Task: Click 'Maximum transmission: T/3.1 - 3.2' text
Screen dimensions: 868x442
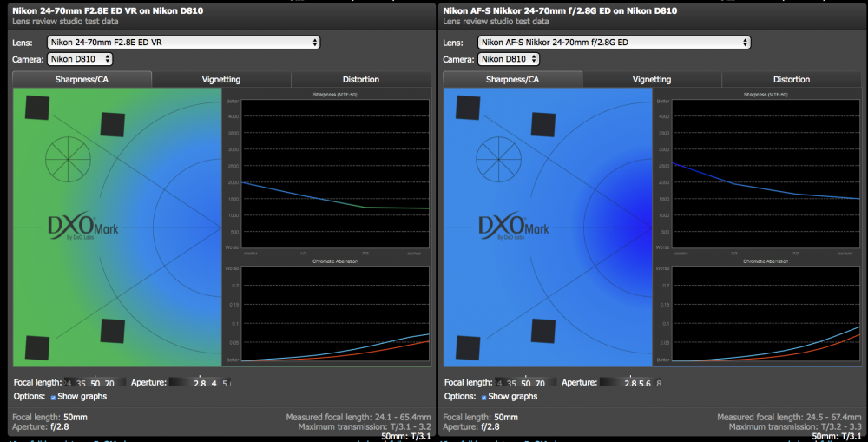Action: 365,427
